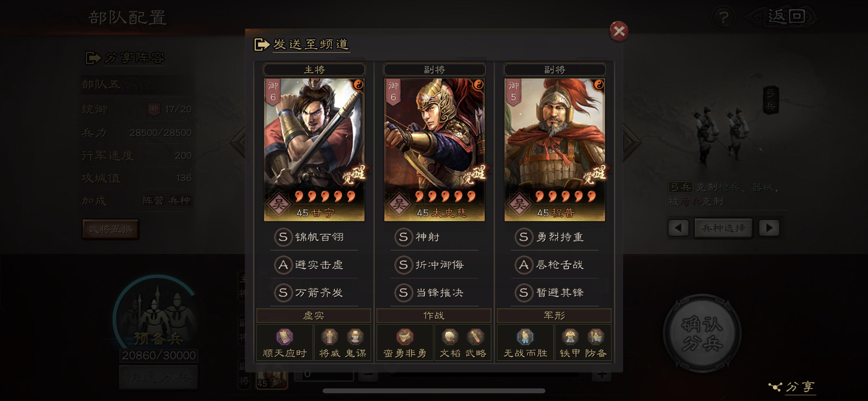Click the 兵种选择 button
The image size is (868, 401).
click(x=723, y=228)
